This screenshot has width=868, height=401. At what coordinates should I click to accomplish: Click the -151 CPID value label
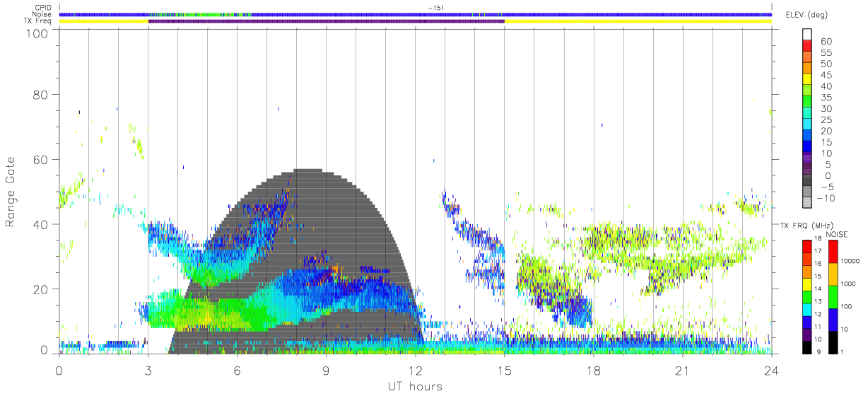click(436, 8)
